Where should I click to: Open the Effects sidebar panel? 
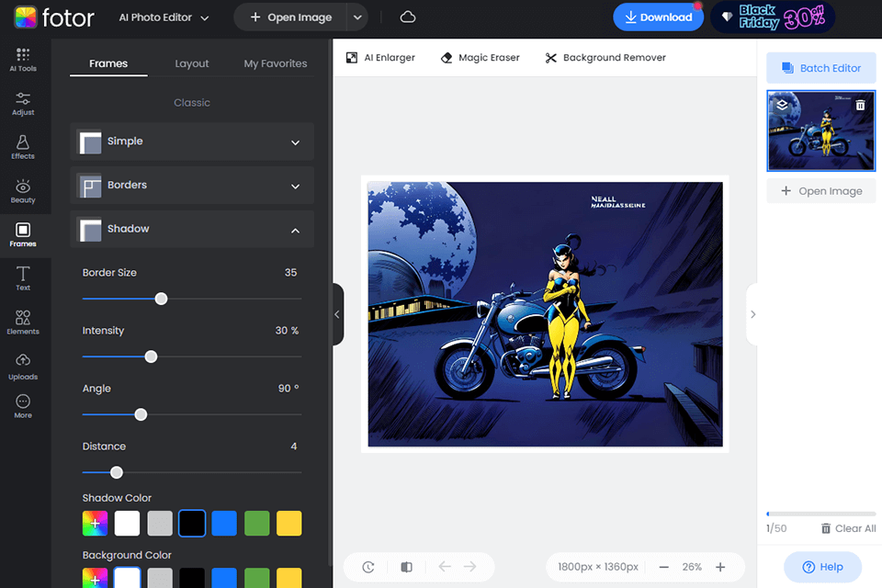click(x=22, y=147)
